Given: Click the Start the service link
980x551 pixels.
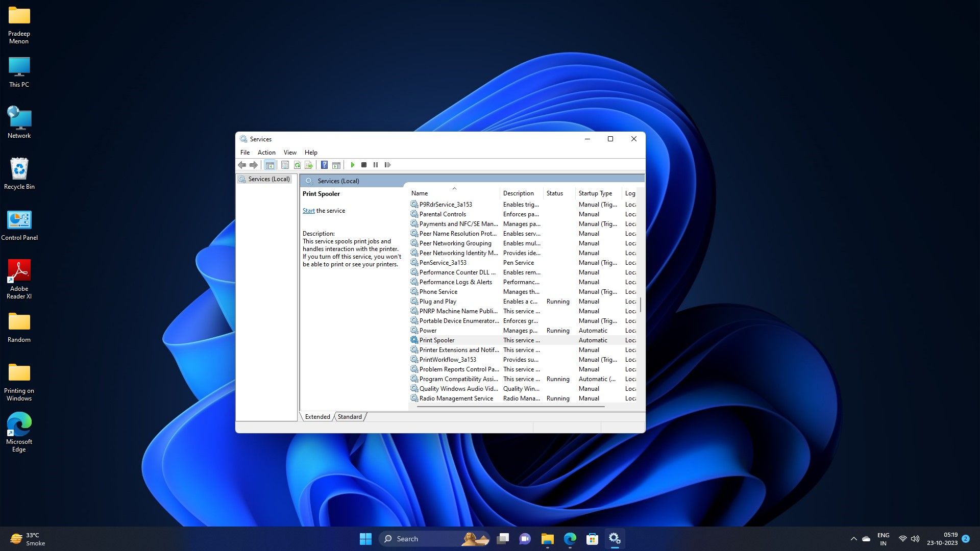Looking at the screenshot, I should pyautogui.click(x=308, y=210).
